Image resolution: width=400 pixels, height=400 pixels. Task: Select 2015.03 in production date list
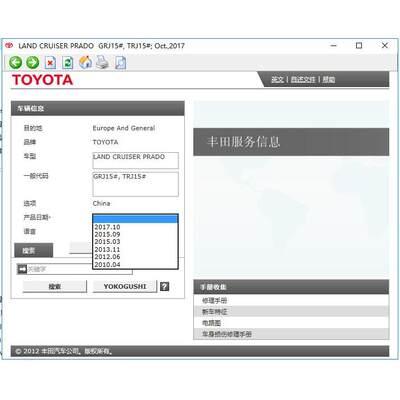pyautogui.click(x=135, y=242)
